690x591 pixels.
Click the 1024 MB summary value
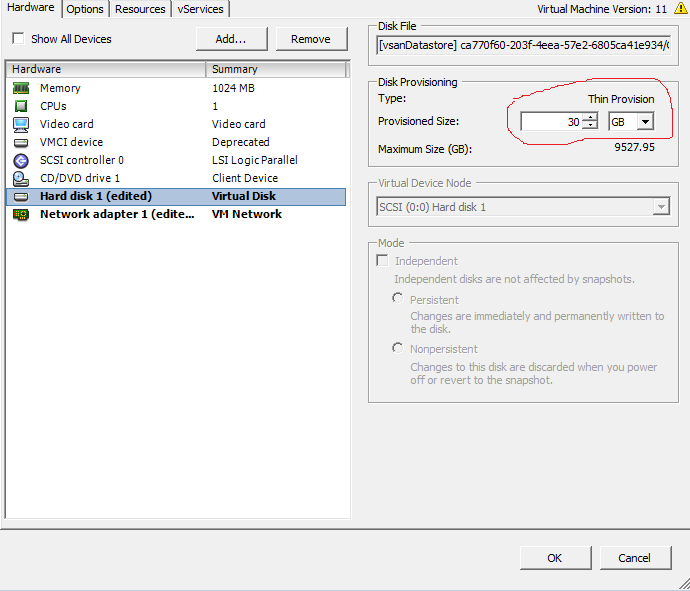point(233,88)
